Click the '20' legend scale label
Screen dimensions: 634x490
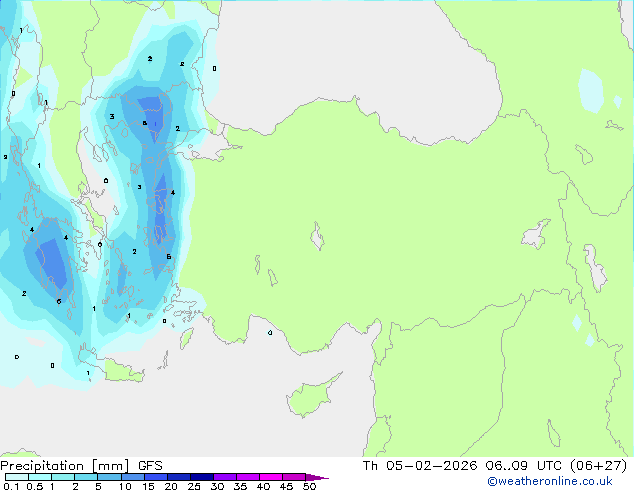tap(171, 486)
